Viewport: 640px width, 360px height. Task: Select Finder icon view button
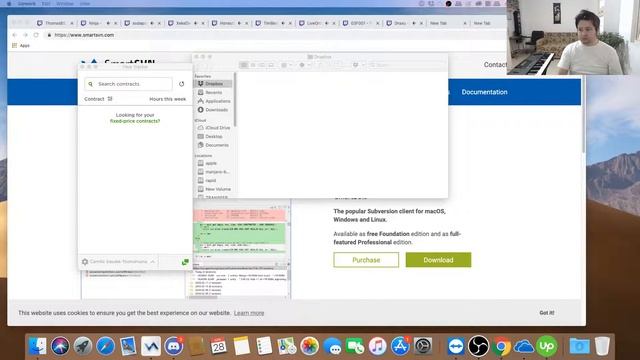(244, 65)
